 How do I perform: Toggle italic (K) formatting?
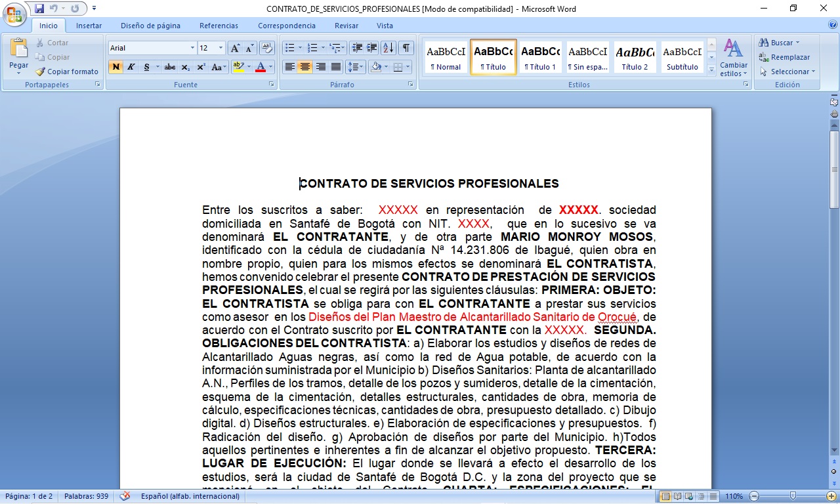(x=131, y=67)
